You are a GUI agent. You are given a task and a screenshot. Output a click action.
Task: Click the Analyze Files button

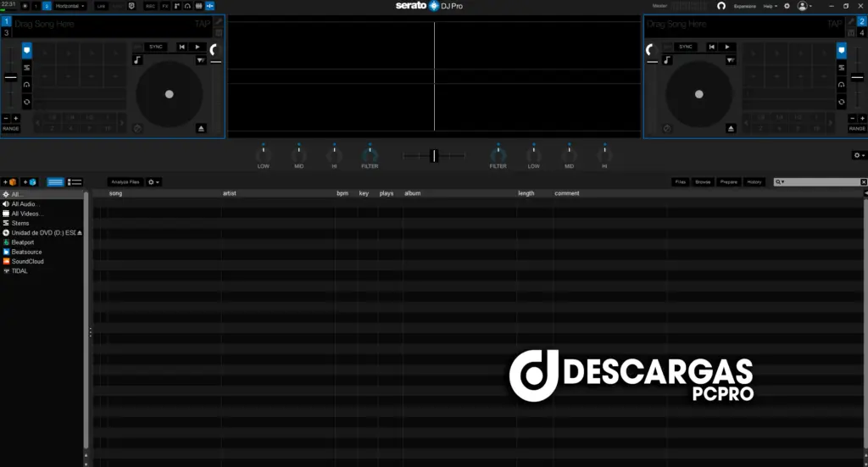[x=125, y=182]
